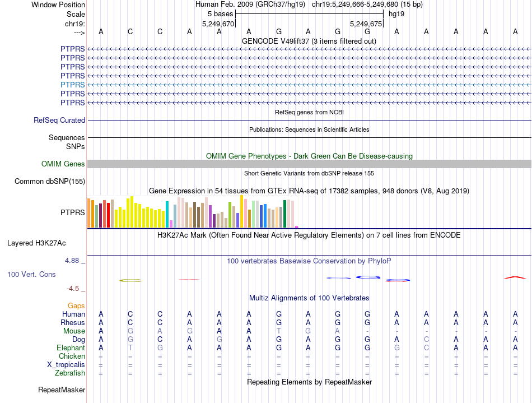The width and height of the screenshot is (532, 403).
Task: Click the GTEx Gene Expression in 54 tissues title
Action: click(309, 191)
